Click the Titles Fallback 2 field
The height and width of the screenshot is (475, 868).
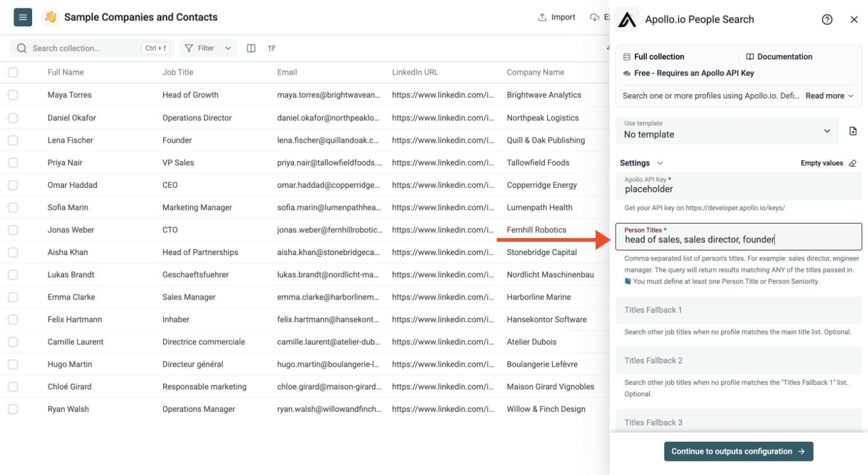(739, 360)
